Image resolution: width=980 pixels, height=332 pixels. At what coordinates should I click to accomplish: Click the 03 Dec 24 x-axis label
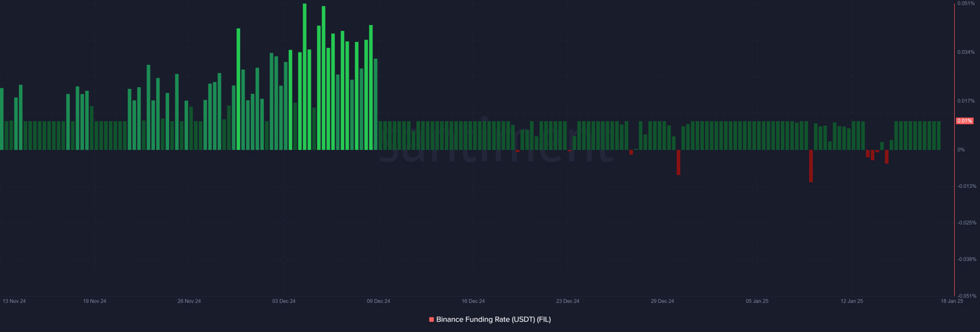pos(284,301)
